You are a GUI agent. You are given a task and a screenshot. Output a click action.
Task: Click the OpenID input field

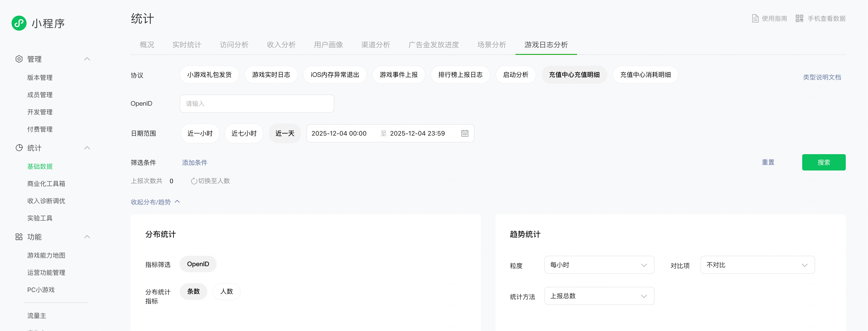(257, 104)
